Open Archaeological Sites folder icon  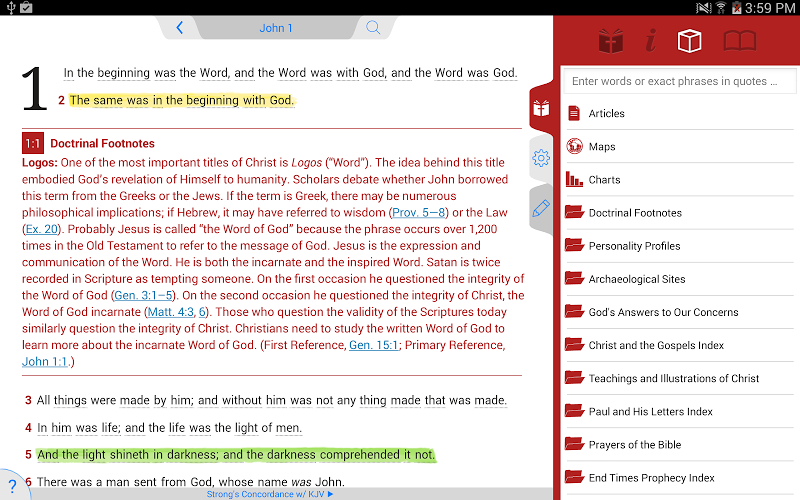pos(574,279)
